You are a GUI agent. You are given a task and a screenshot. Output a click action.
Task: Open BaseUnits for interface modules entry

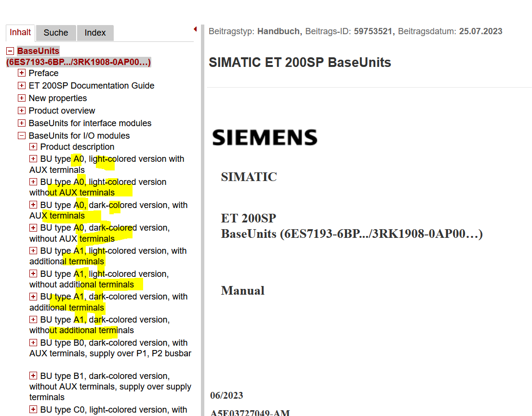pos(90,123)
